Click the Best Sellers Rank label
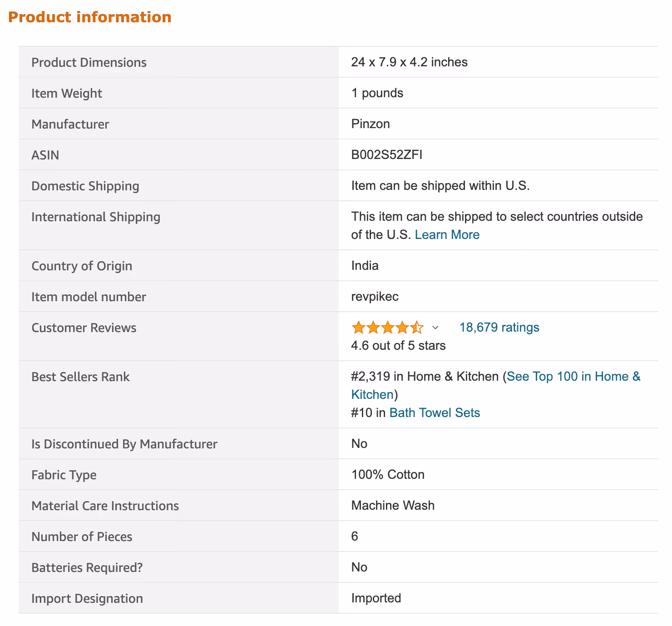The width and height of the screenshot is (672, 626). 80,377
